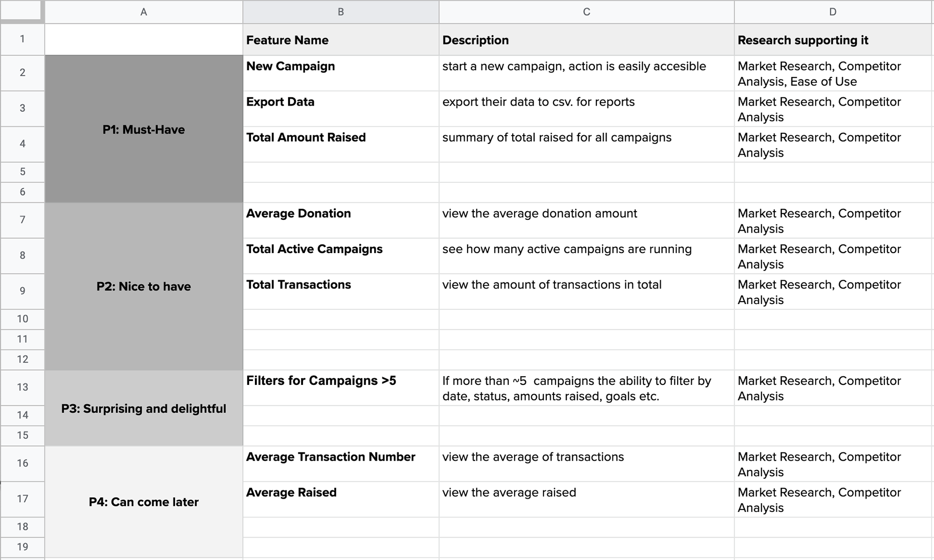The width and height of the screenshot is (934, 560).
Task: Select the Average Raised cell
Action: point(341,499)
